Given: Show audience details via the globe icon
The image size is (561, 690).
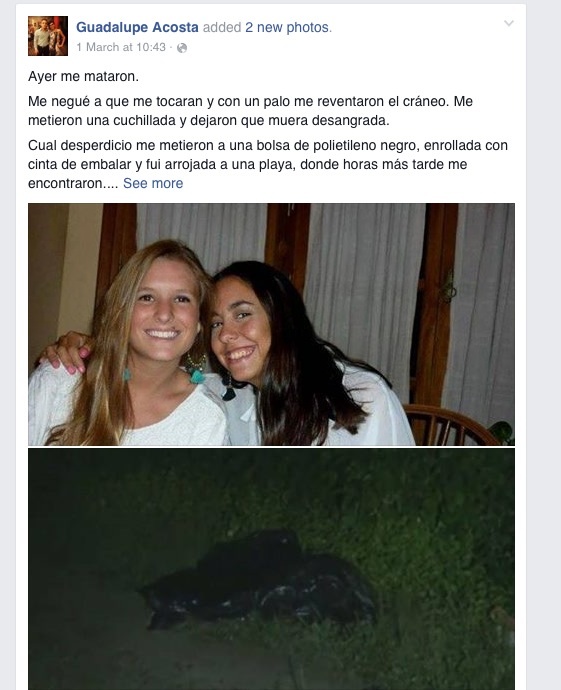Looking at the screenshot, I should click(182, 48).
